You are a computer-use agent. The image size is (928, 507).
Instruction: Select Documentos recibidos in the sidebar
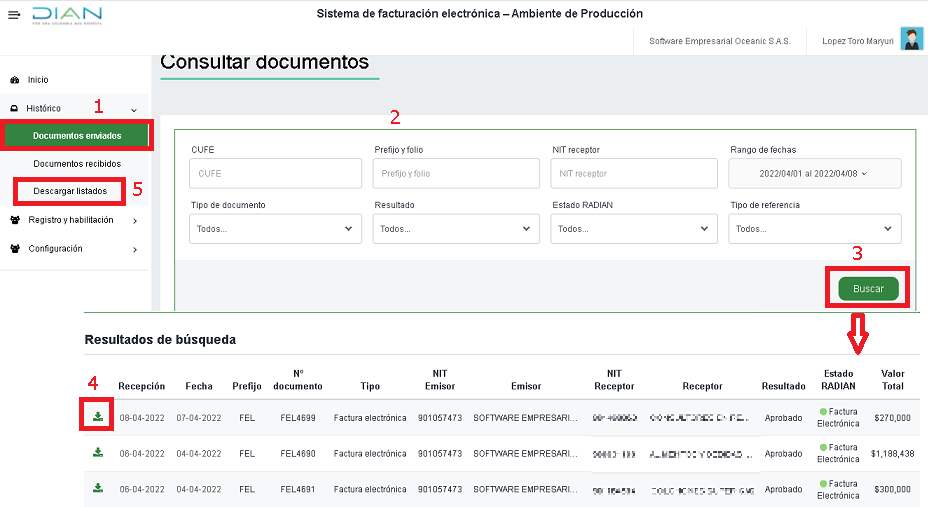77,164
